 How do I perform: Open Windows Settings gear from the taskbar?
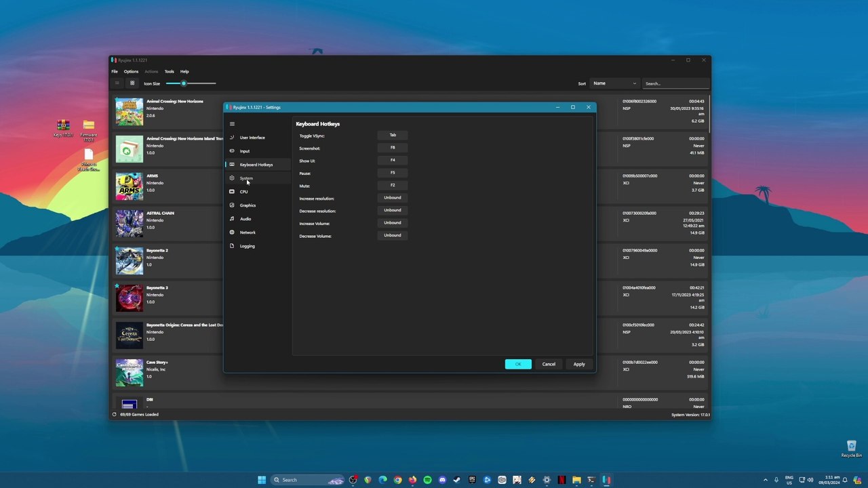click(547, 480)
